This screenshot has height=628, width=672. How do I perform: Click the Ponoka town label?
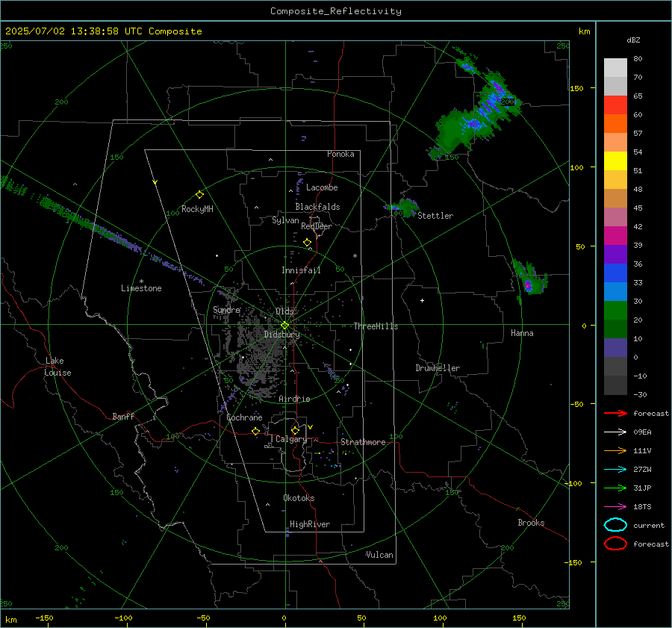tap(340, 154)
